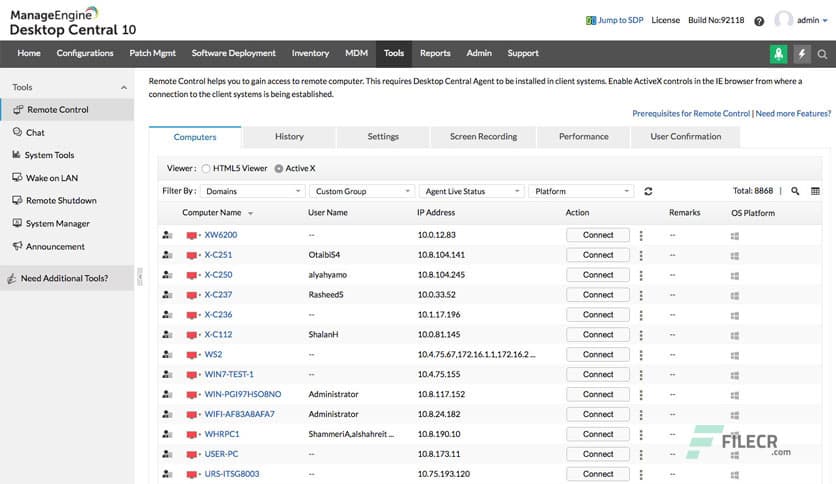Click the user icon beside XW6200
Viewport: 836px width, 484px height.
[167, 235]
